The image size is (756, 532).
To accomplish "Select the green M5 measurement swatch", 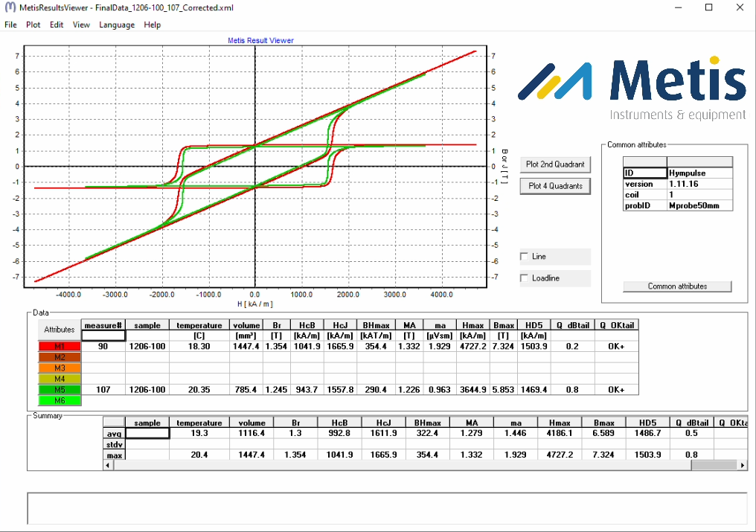I will pyautogui.click(x=59, y=390).
